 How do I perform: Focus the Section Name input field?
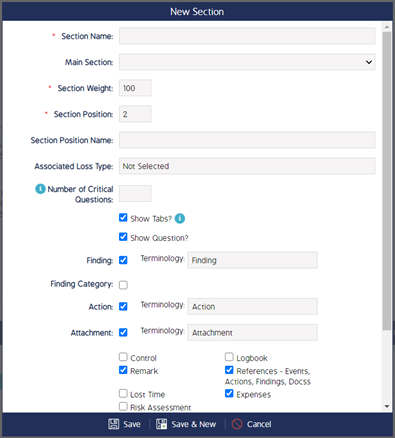pos(247,36)
